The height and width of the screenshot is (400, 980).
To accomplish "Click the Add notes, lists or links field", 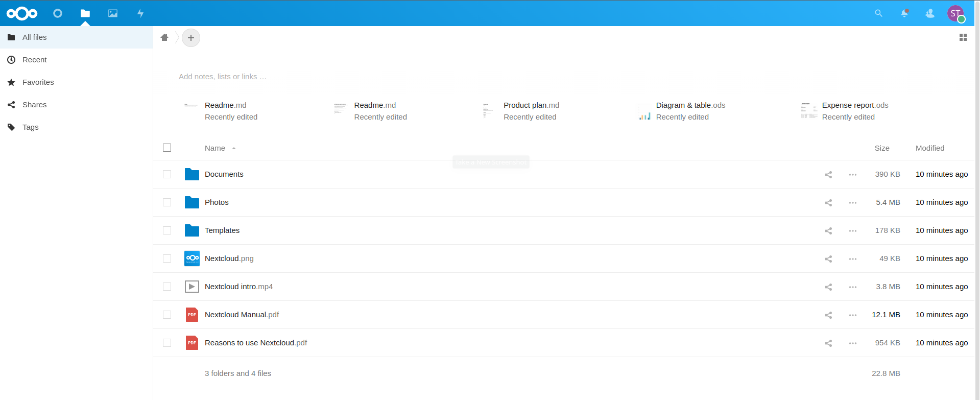I will click(223, 77).
